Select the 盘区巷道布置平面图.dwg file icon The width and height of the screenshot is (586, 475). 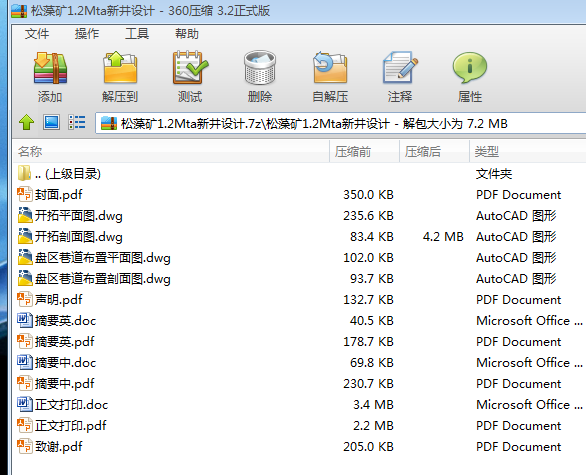click(x=25, y=257)
